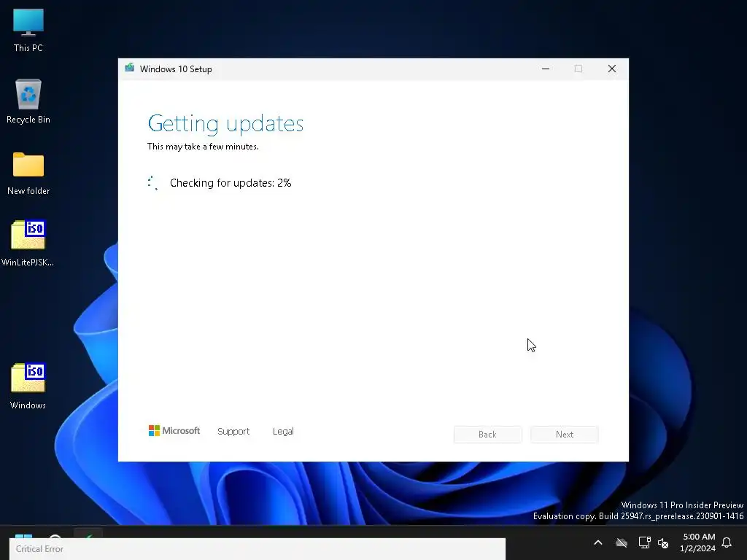Select the WinLitePJSK ISO file icon
This screenshot has height=560, width=747.
28,243
